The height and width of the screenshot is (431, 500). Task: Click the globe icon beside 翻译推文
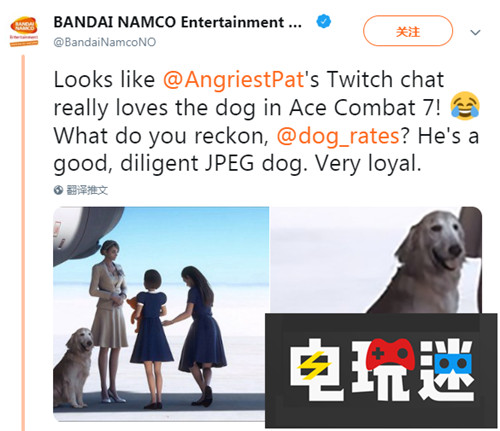pyautogui.click(x=58, y=190)
